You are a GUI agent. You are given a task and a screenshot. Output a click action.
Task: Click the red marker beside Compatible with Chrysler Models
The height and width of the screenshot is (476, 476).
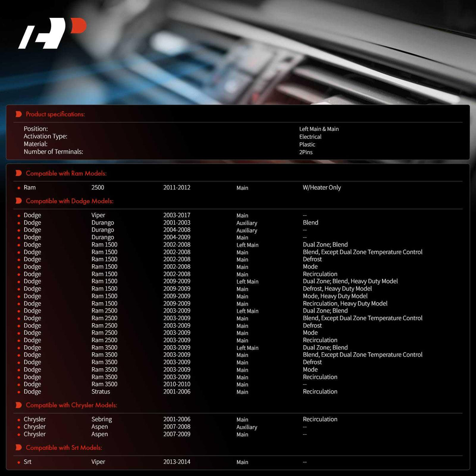[19, 405]
